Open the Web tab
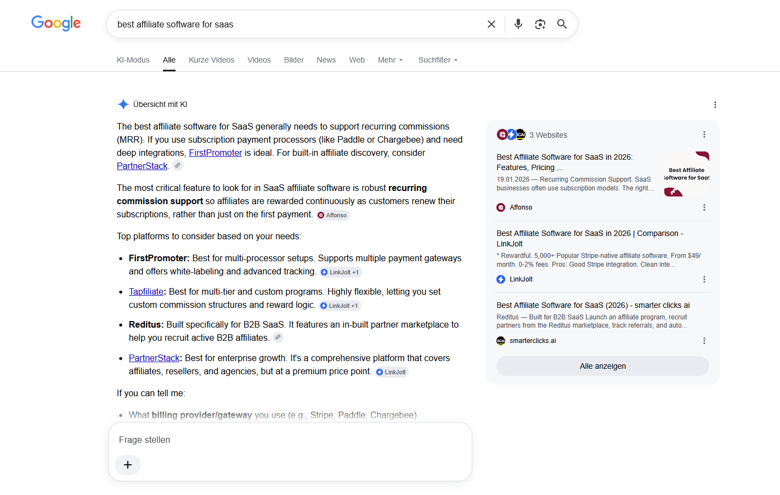Screen dimensions: 780x495 coord(357,60)
